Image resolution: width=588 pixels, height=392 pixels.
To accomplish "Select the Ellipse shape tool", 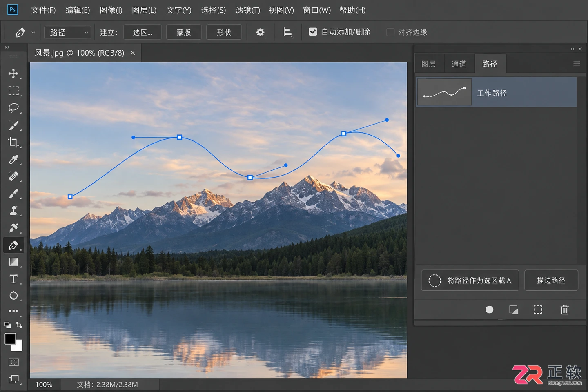I will pos(13,296).
